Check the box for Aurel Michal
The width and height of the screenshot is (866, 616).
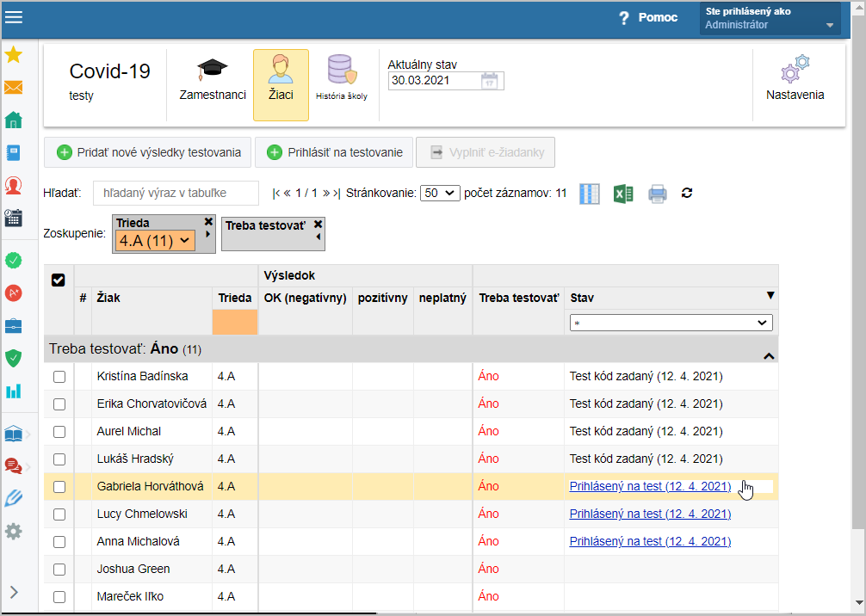coord(59,432)
